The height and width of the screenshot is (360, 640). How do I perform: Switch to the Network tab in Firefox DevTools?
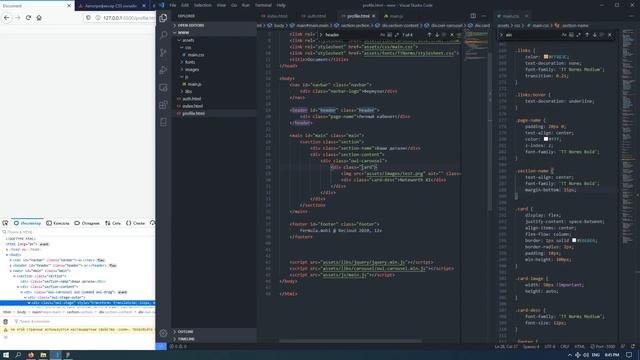113,223
